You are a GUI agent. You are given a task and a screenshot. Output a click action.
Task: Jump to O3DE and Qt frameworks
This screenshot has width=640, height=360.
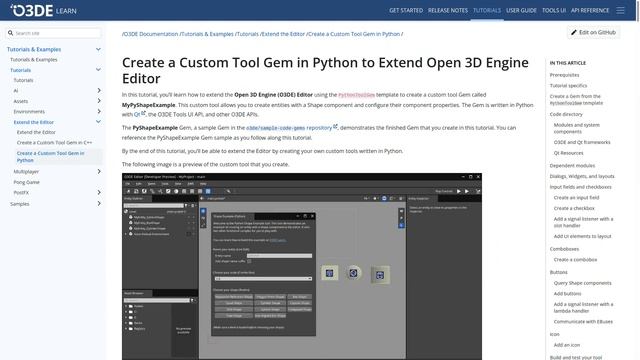(582, 142)
